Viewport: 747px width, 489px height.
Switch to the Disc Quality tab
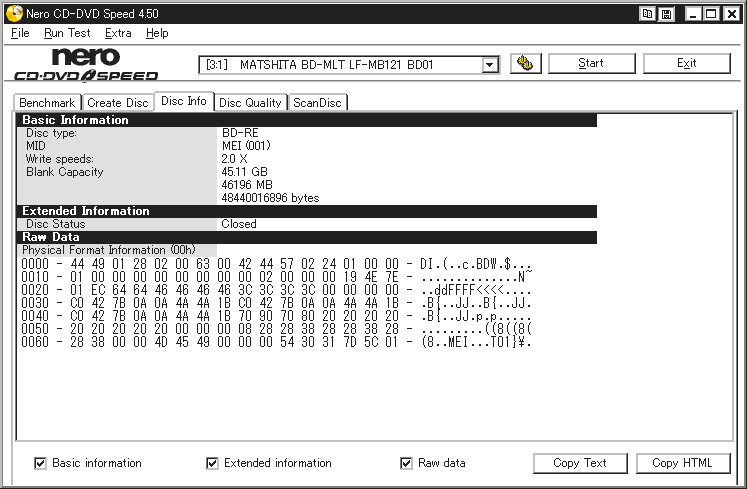click(x=250, y=103)
